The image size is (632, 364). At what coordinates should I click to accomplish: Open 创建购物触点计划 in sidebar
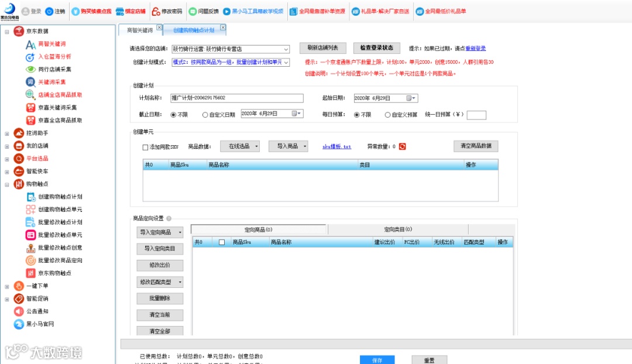point(60,197)
